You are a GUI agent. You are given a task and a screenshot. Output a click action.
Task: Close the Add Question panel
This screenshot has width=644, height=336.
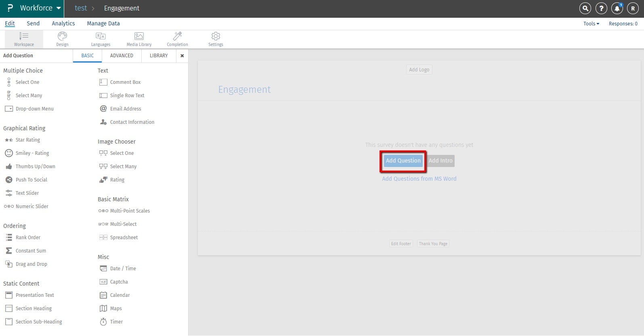tap(182, 56)
